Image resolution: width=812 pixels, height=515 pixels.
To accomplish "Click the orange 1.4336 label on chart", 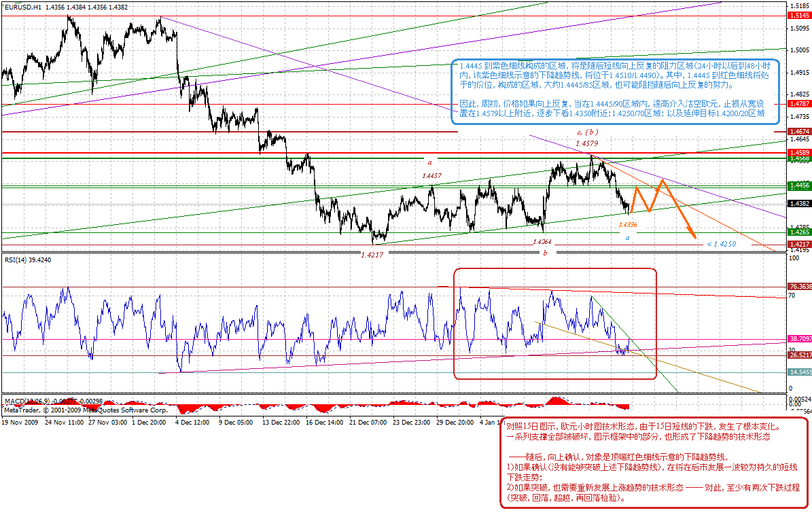I will (628, 225).
